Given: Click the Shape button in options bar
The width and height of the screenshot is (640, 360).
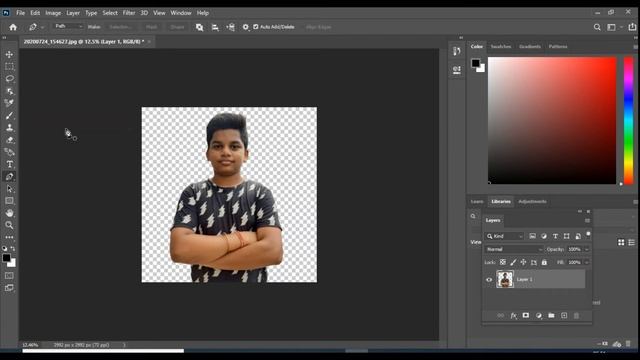Looking at the screenshot, I should pos(177,27).
